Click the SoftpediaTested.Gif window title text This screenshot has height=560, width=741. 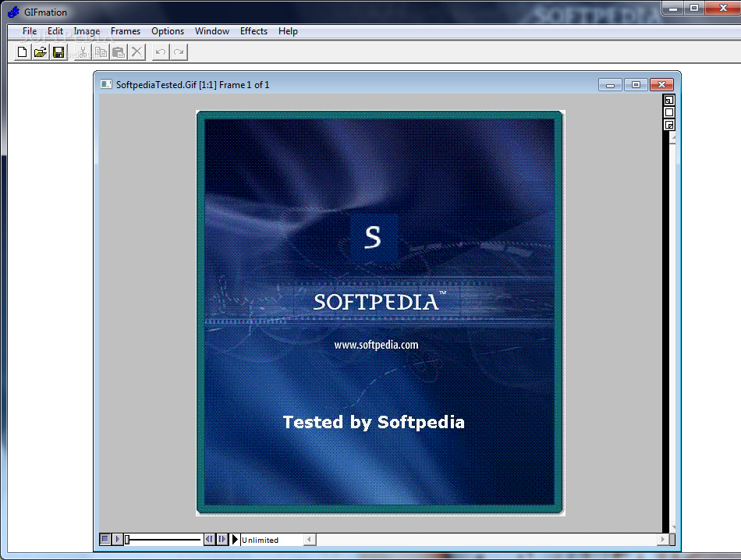pyautogui.click(x=193, y=84)
